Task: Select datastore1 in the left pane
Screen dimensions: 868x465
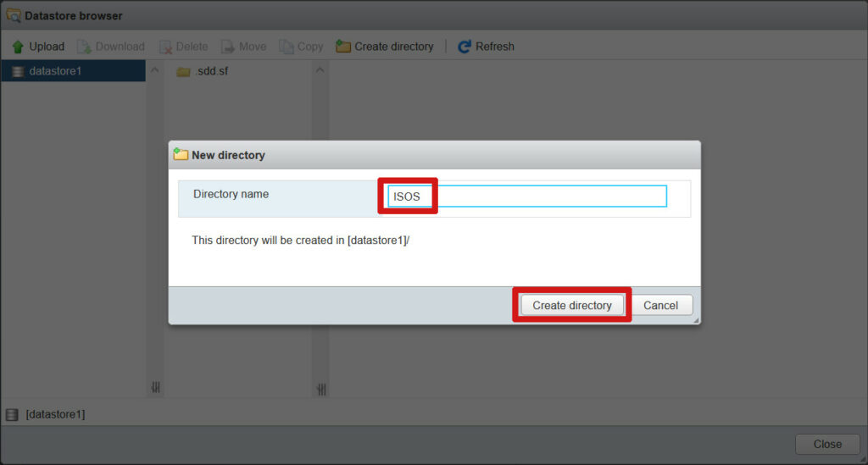Action: (x=73, y=71)
